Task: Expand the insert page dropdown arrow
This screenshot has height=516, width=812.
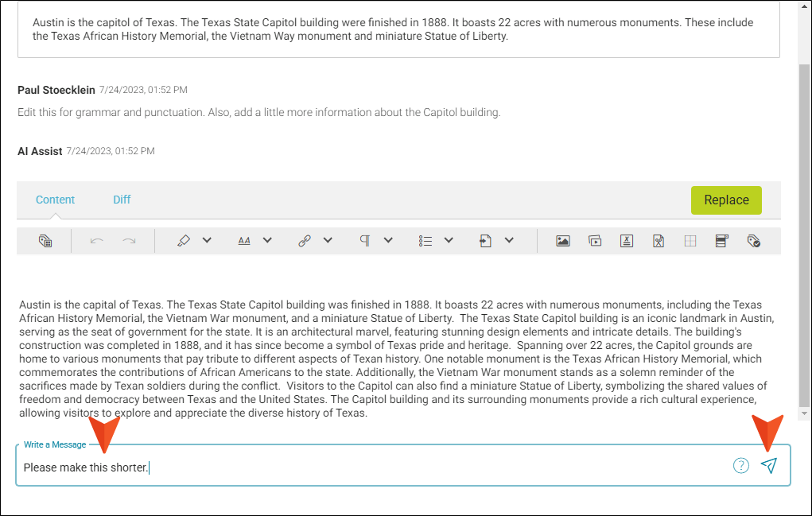Action: tap(509, 240)
